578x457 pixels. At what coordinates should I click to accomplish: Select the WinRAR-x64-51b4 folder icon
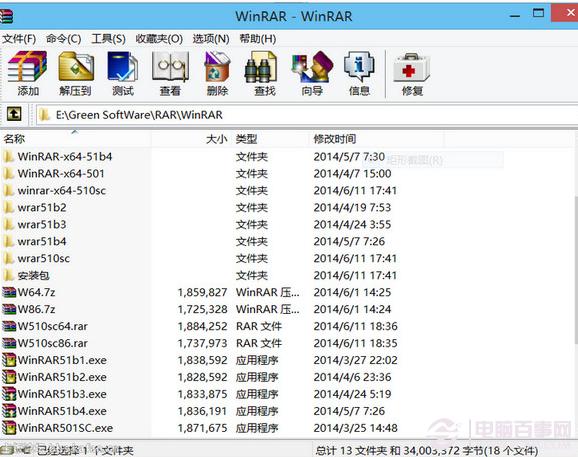point(8,157)
